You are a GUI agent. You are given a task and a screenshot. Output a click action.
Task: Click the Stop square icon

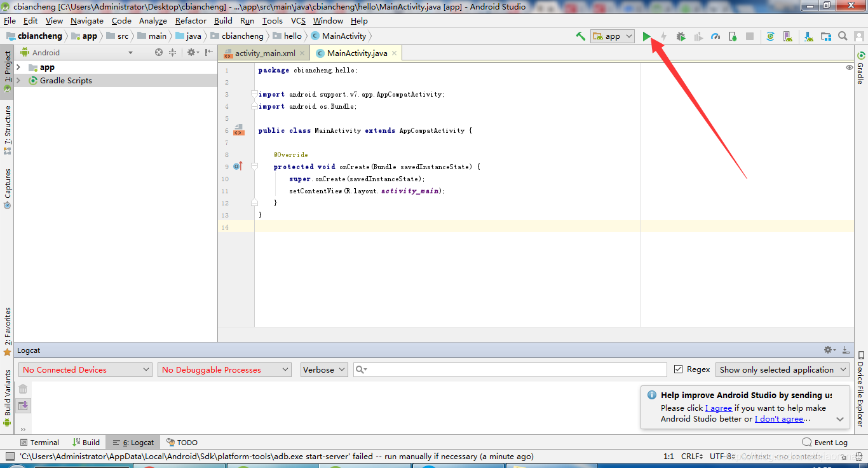pyautogui.click(x=750, y=36)
